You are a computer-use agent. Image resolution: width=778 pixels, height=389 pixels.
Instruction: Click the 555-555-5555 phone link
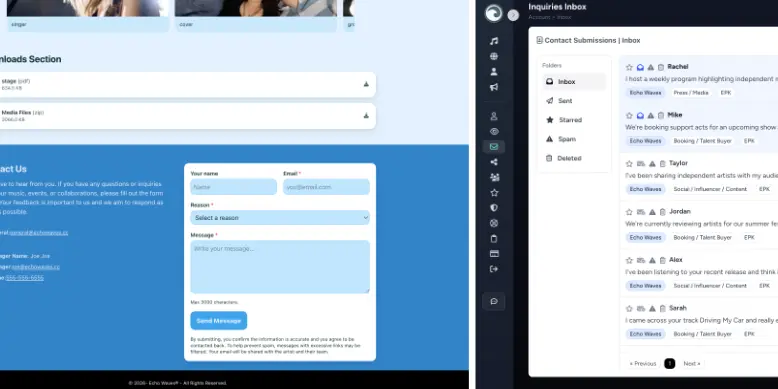point(25,278)
